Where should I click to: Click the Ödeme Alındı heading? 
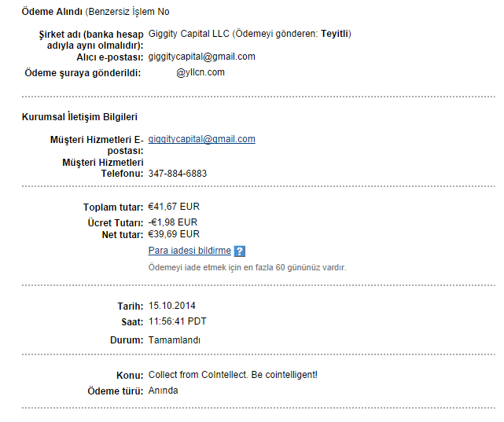tap(51, 12)
